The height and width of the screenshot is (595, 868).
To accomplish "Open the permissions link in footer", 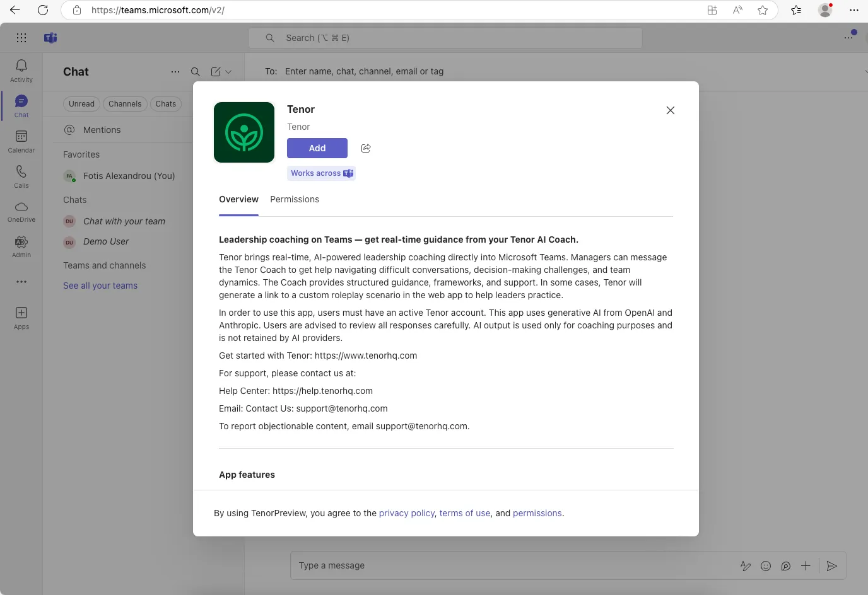I will click(537, 513).
